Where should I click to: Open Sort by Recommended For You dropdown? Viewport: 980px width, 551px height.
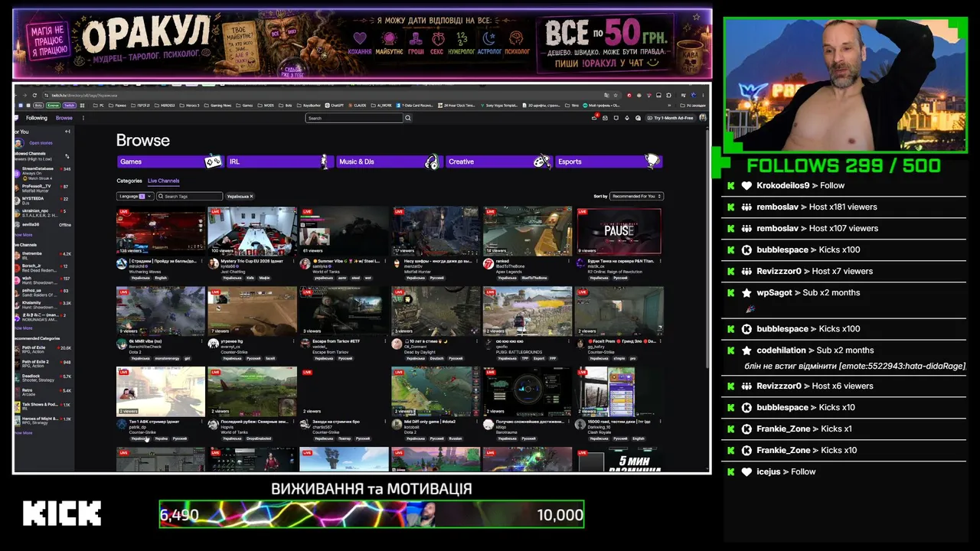point(636,197)
